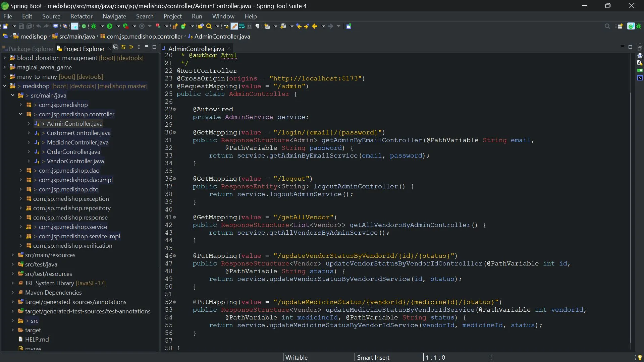644x362 pixels.
Task: Click the Last Edit Location arrow icon
Action: 299,26
